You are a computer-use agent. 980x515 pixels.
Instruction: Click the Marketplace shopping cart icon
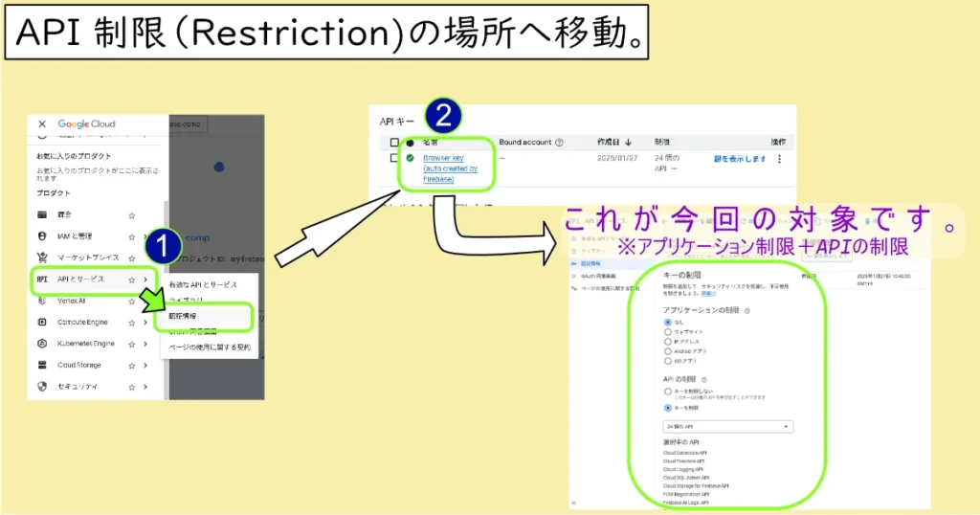pyautogui.click(x=42, y=257)
